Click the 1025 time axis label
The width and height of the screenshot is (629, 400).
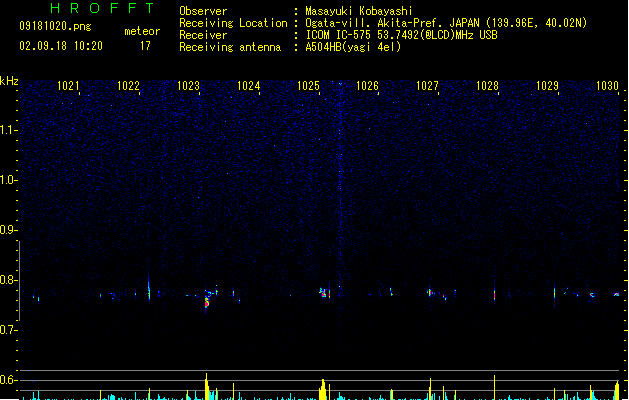[x=308, y=86]
